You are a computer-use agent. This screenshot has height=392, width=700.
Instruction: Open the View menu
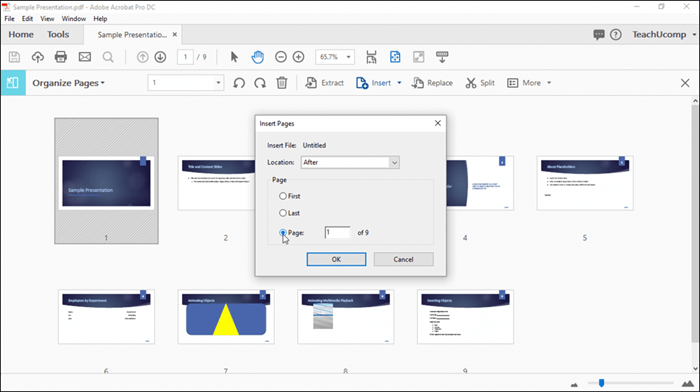click(47, 19)
